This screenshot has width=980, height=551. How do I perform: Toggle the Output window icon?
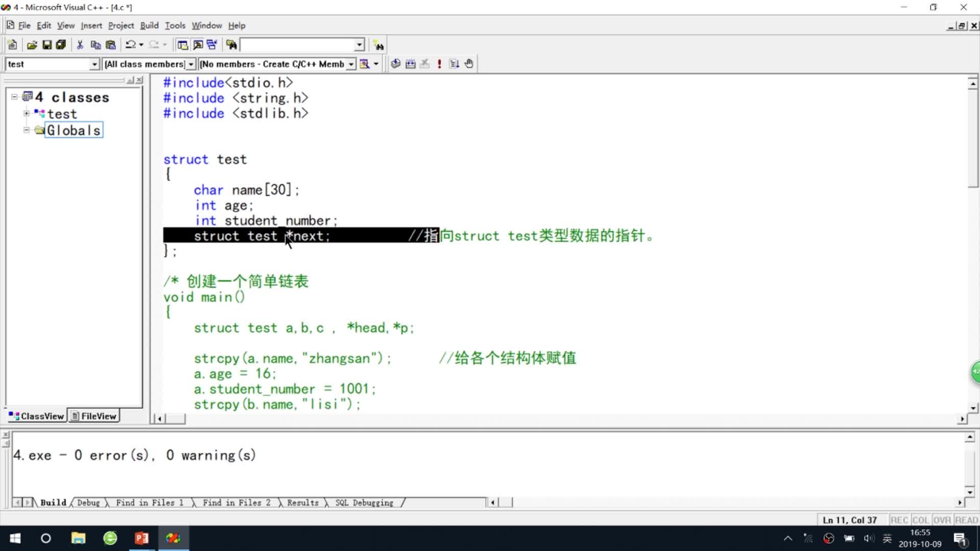click(198, 45)
